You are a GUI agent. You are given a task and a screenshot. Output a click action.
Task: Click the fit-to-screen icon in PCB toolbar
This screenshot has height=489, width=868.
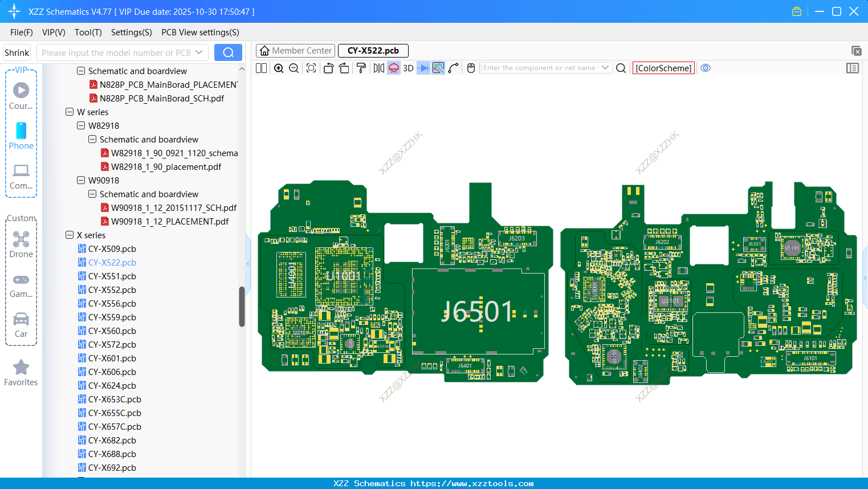click(311, 68)
